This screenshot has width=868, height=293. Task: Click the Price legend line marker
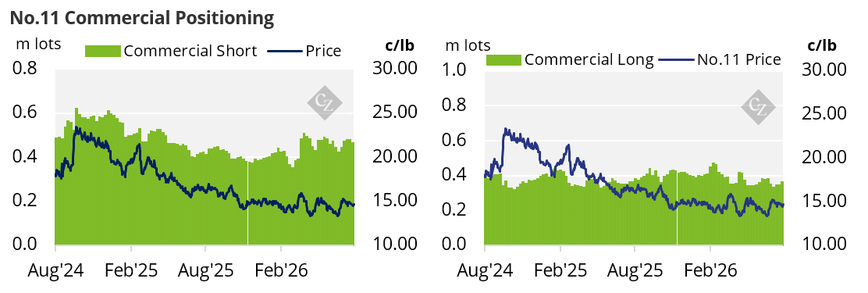286,52
